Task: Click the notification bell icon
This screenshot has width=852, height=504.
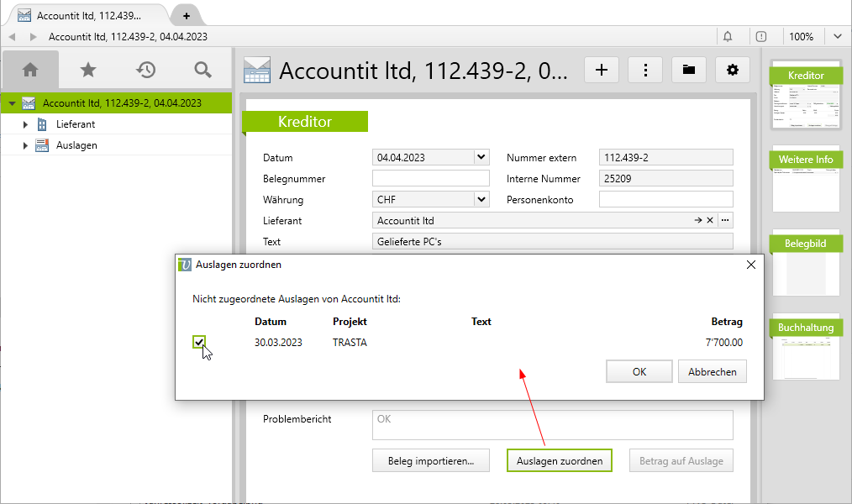Action: point(728,37)
